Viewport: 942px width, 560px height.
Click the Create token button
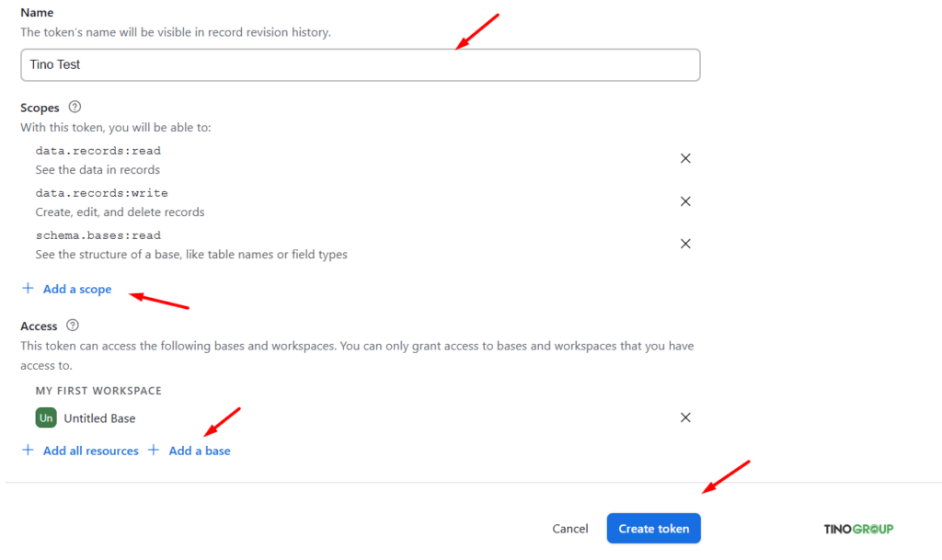point(653,528)
